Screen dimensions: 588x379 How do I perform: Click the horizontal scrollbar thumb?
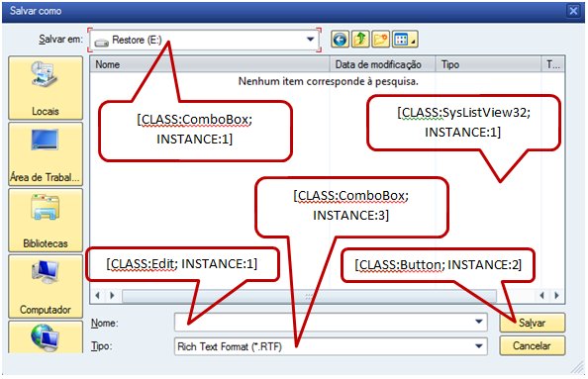coord(309,296)
